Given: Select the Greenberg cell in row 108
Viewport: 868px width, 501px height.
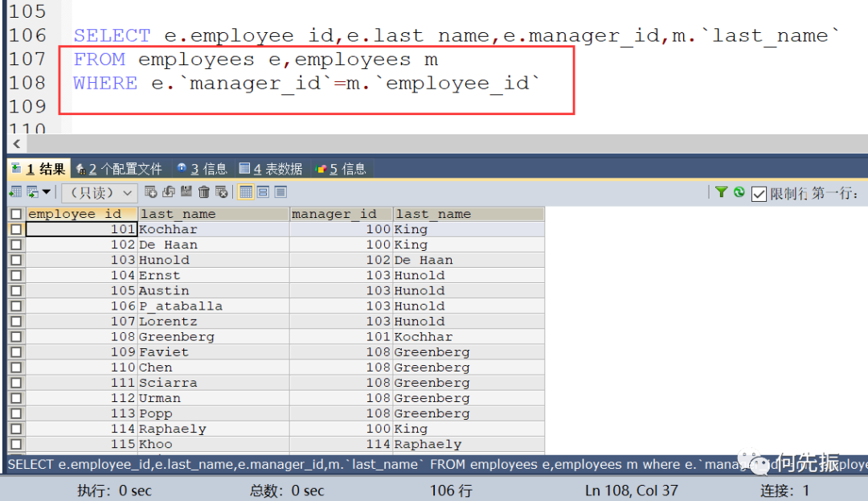Looking at the screenshot, I should pyautogui.click(x=213, y=337).
